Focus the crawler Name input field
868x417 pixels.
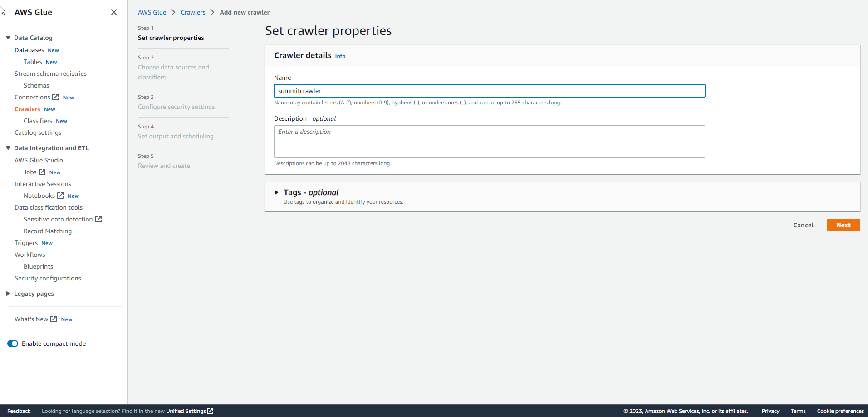(490, 91)
